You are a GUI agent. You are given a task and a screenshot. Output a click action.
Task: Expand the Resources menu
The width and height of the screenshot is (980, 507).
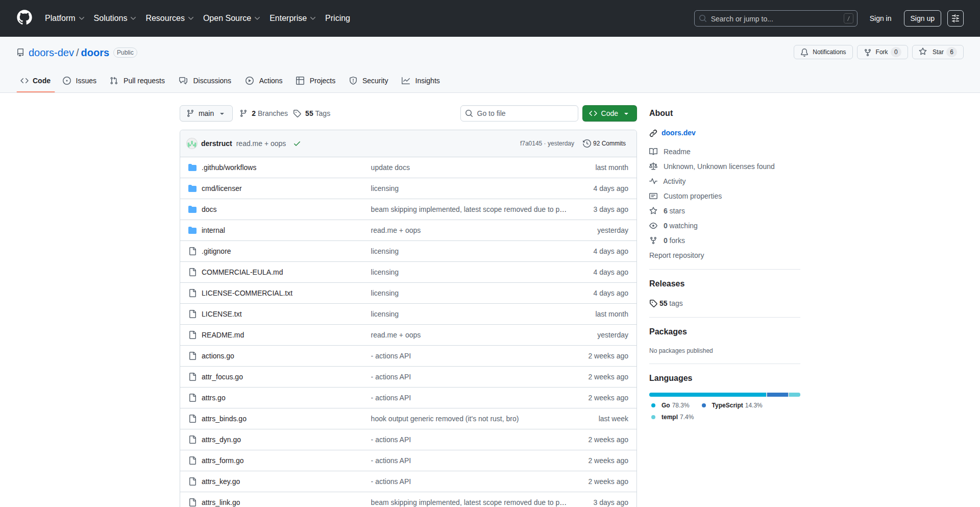click(x=169, y=18)
